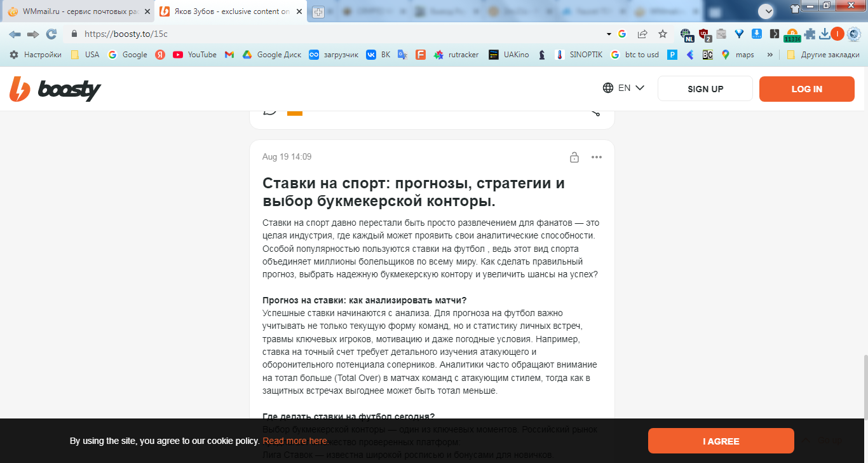868x463 pixels.
Task: Expand the hidden bookmarks overflow chevron
Action: (x=770, y=55)
